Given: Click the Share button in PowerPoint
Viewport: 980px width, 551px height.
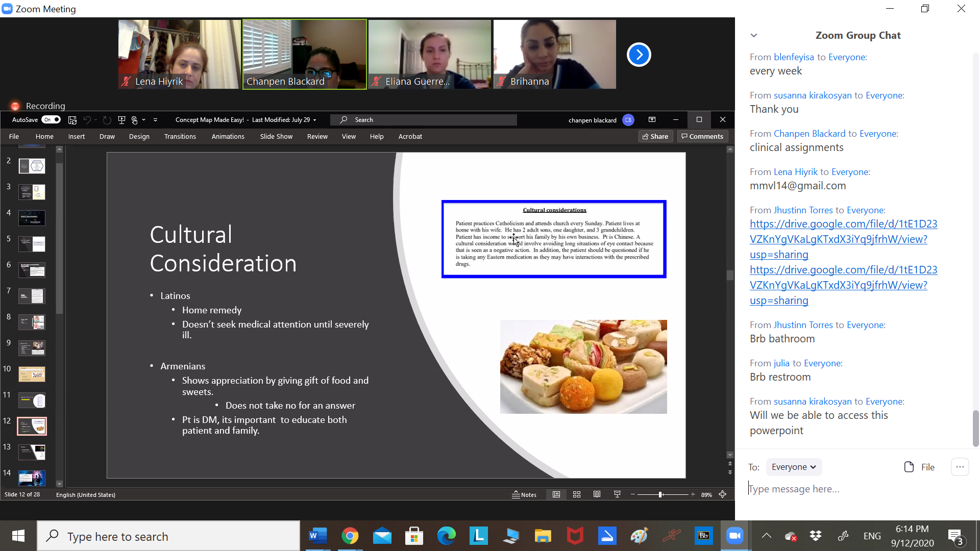Looking at the screenshot, I should click(x=655, y=136).
